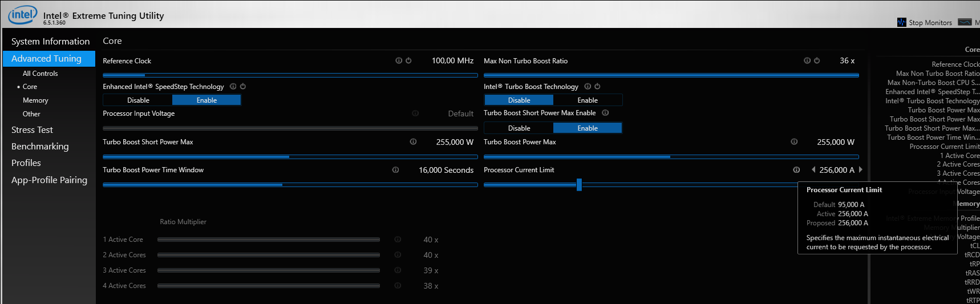
Task: Click Processor Current Limit in right summary panel
Action: pyautogui.click(x=945, y=147)
